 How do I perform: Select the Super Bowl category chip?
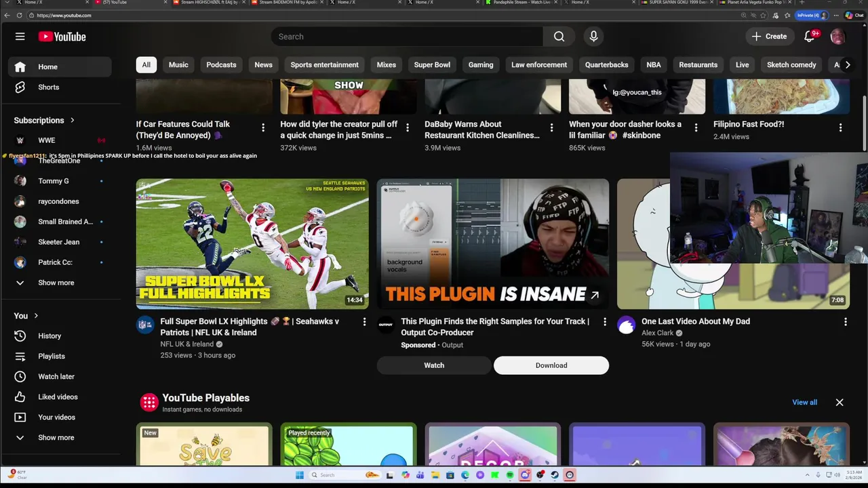[432, 65]
